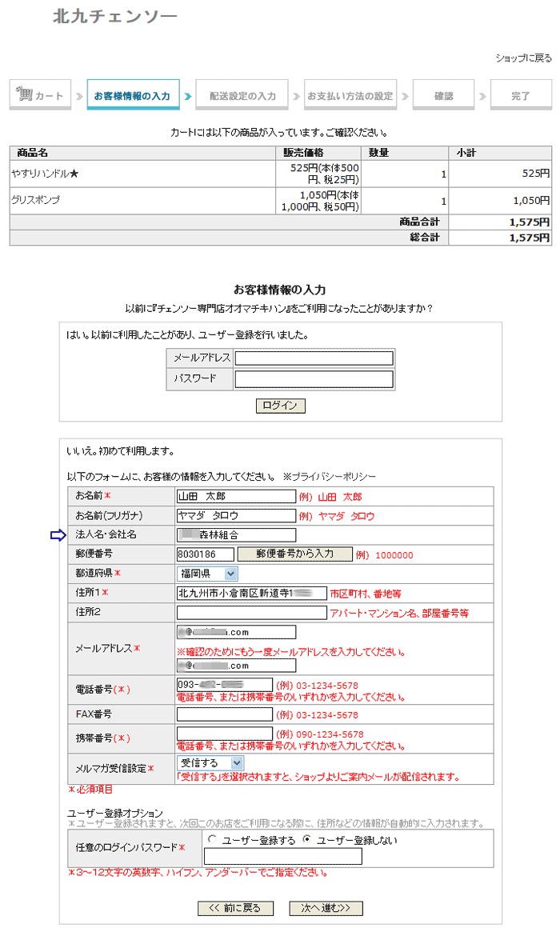Image resolution: width=560 pixels, height=940 pixels.
Task: Click the cart icon step
Action: pyautogui.click(x=40, y=95)
